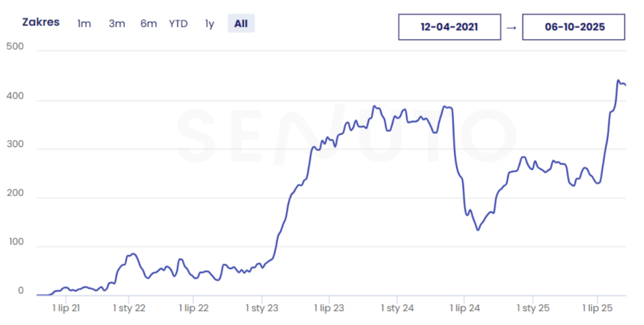Set the range to YTD
Image resolution: width=644 pixels, height=325 pixels.
click(x=178, y=24)
